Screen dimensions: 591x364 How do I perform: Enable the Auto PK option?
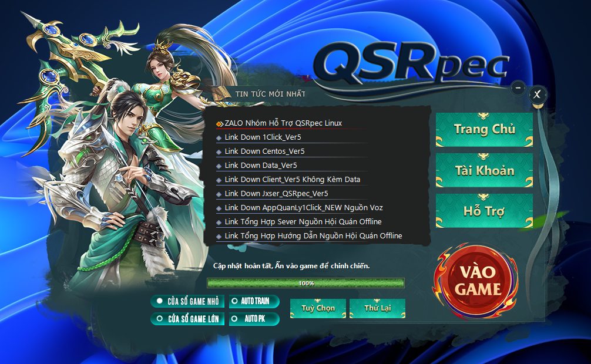tap(254, 319)
